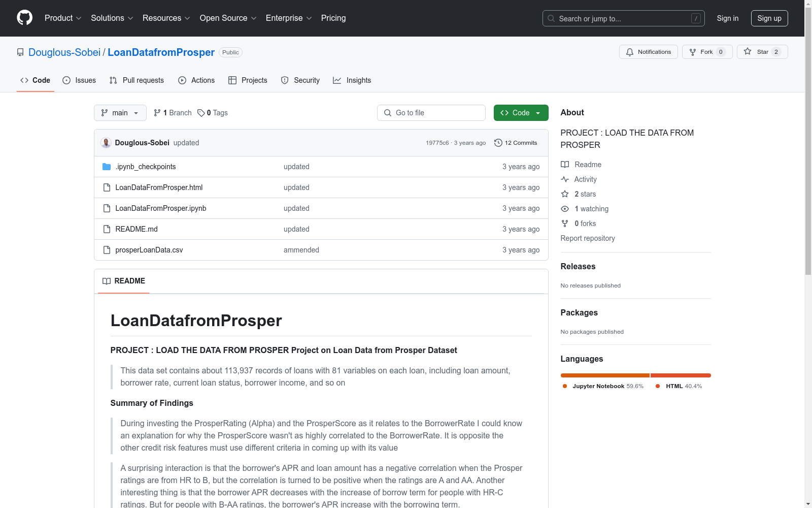This screenshot has height=508, width=812.
Task: Open the Pull requests section
Action: tap(136, 80)
